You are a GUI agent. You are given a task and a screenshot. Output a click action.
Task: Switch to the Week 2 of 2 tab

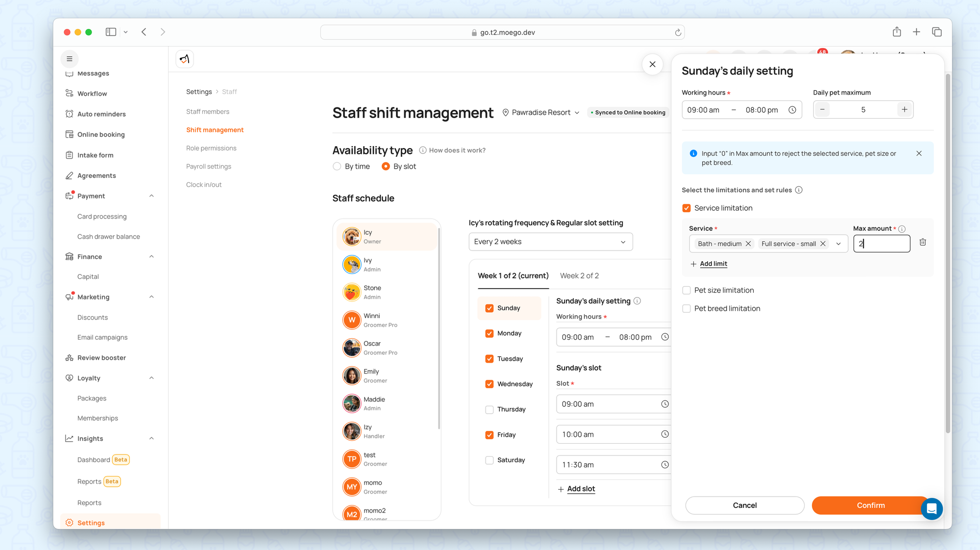(x=579, y=276)
